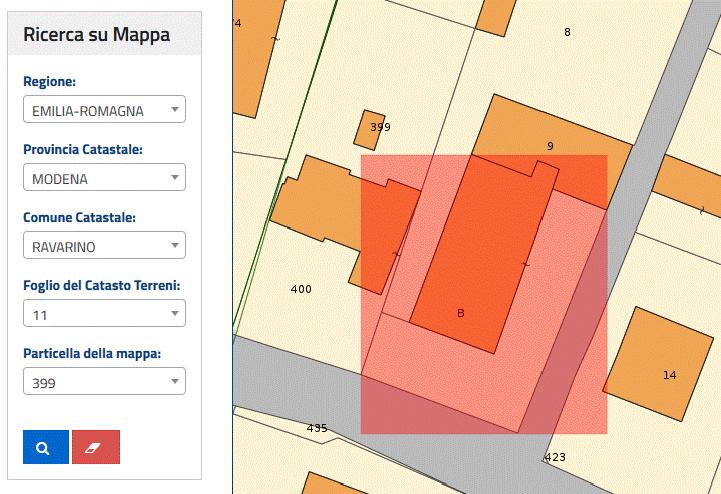Screen dimensions: 721x494
Task: Click the blue magnifier search button
Action: (x=46, y=447)
